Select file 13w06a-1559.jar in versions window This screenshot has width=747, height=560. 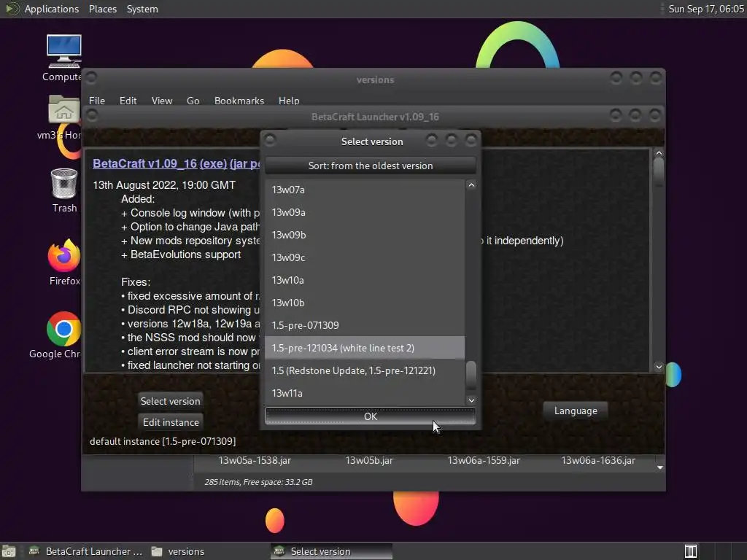click(484, 461)
